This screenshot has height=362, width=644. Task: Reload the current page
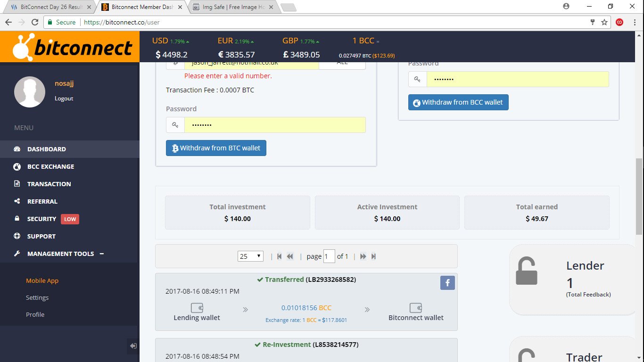click(34, 22)
